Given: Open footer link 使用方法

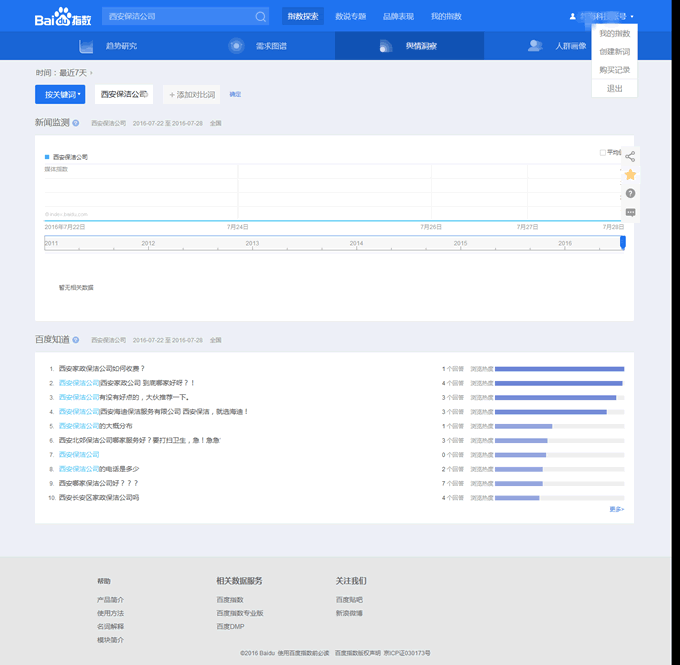Looking at the screenshot, I should (110, 613).
